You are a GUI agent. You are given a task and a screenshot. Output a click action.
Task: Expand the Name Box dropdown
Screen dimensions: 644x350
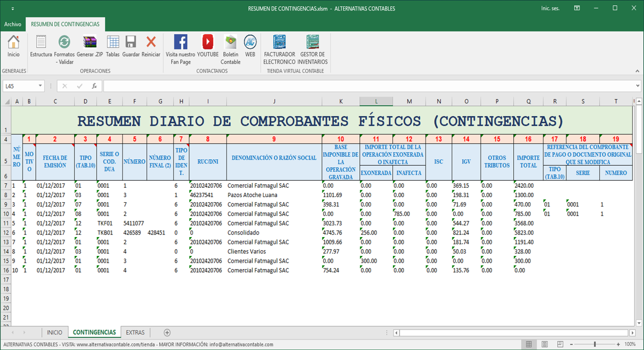click(40, 86)
